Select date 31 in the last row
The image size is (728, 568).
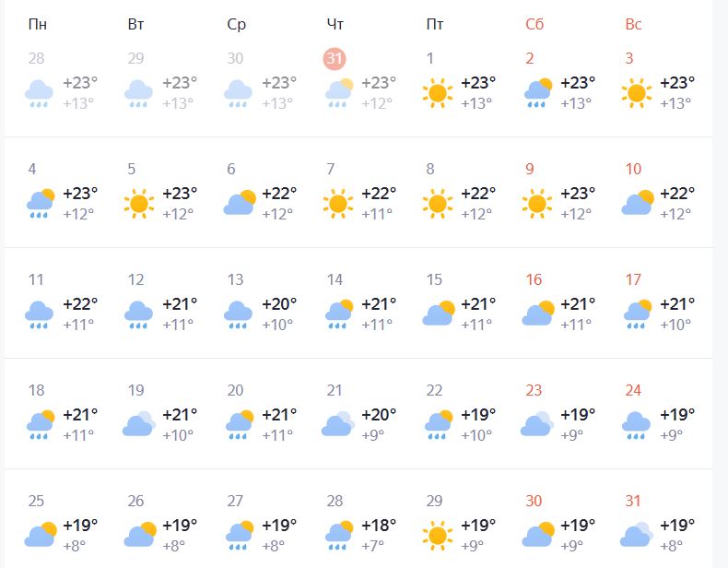[633, 501]
